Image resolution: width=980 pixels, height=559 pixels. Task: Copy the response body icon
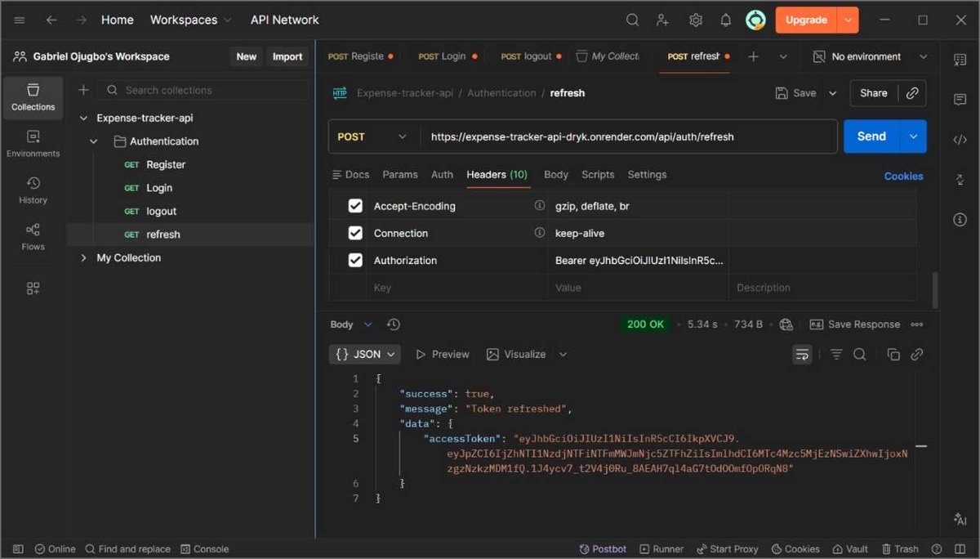pyautogui.click(x=893, y=354)
